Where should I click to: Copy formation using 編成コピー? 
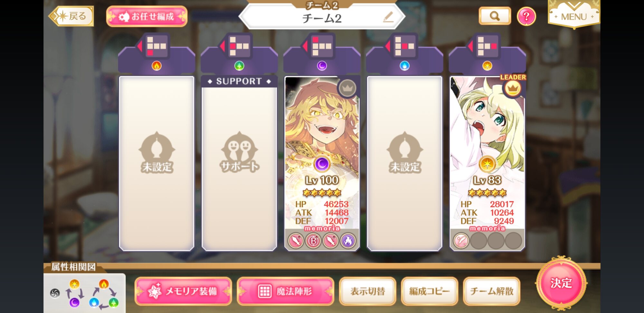pyautogui.click(x=429, y=291)
